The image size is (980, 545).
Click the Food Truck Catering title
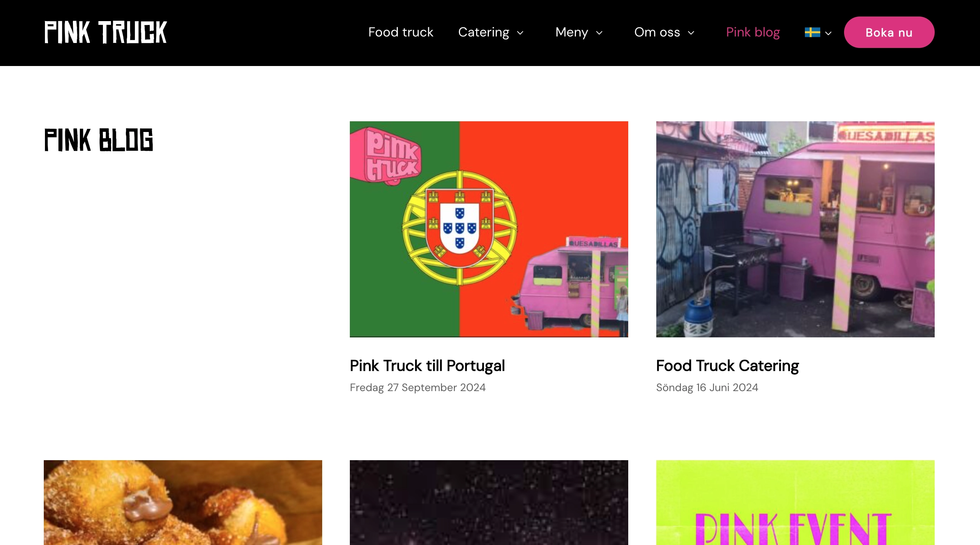click(x=727, y=366)
